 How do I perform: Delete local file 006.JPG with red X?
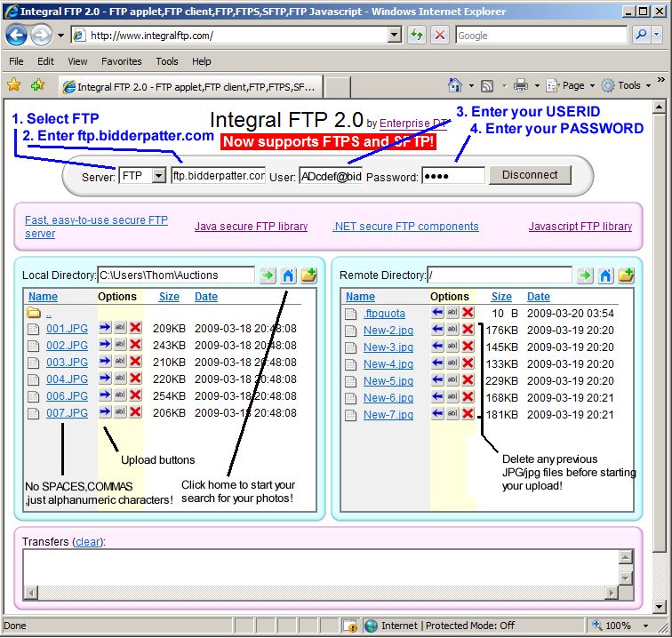click(x=135, y=395)
